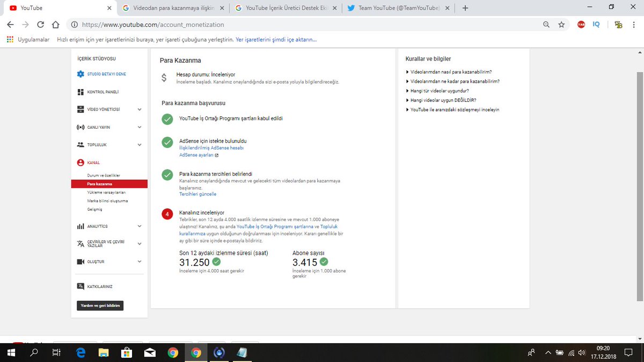Open Marka bilinci oluşturma submenu item

click(107, 201)
